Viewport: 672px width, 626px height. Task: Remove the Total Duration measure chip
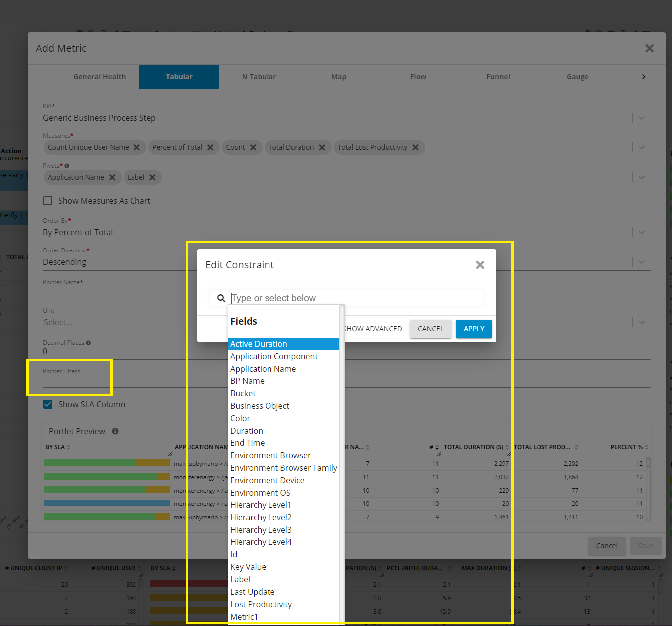(322, 147)
